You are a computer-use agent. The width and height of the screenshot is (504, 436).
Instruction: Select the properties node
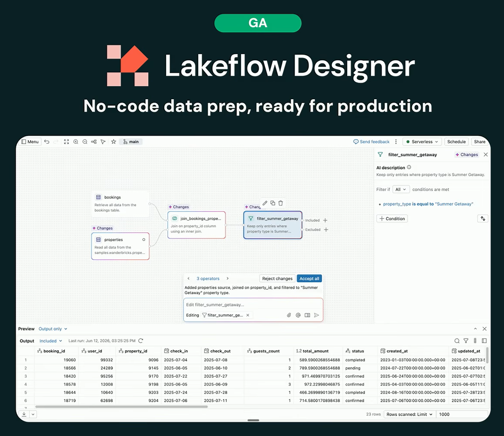click(120, 246)
